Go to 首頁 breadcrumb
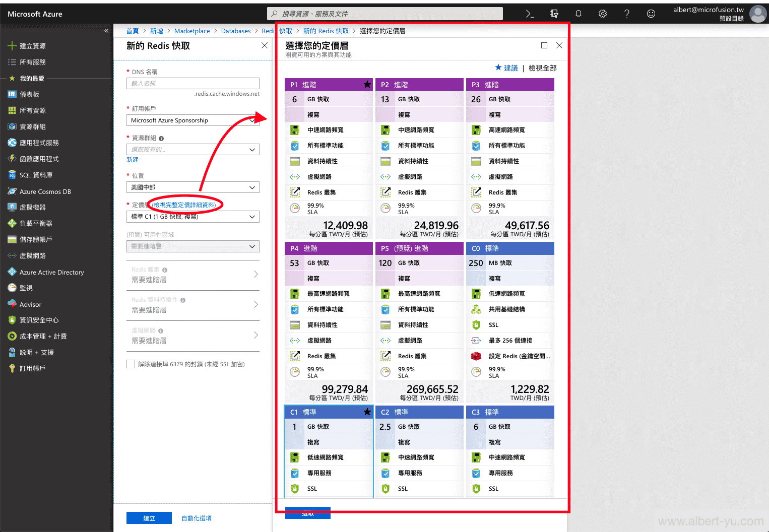769x532 pixels. pyautogui.click(x=133, y=31)
